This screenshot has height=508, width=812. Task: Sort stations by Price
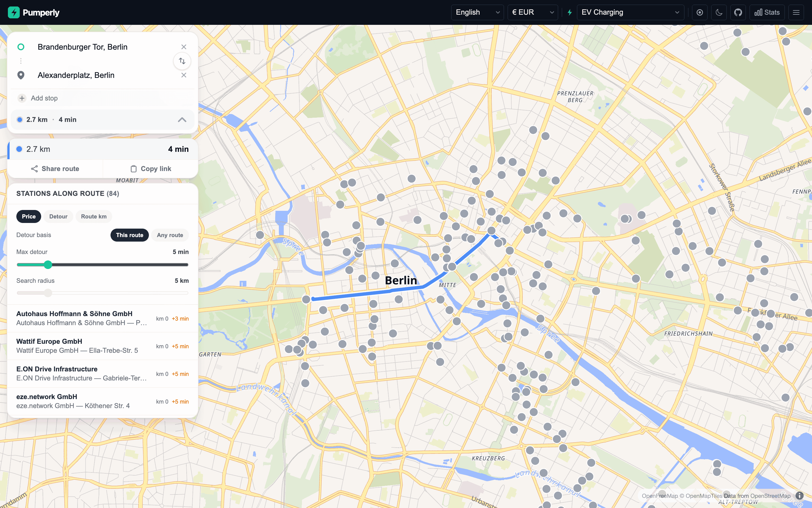[29, 216]
